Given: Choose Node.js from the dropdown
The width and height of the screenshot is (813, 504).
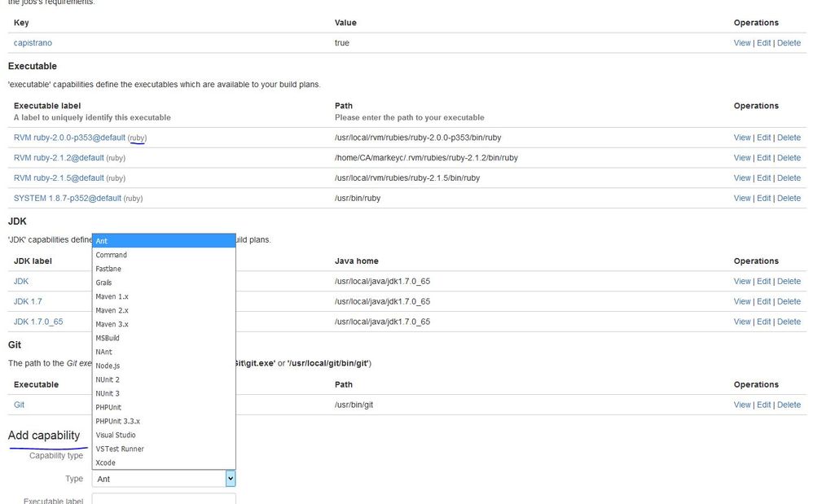Looking at the screenshot, I should coord(164,366).
